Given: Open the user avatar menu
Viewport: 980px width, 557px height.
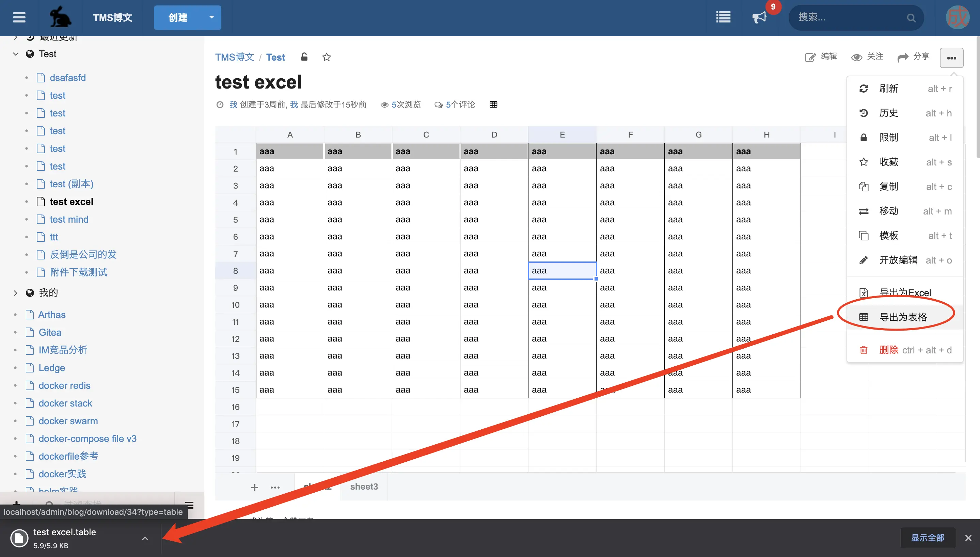Looking at the screenshot, I should click(x=958, y=18).
